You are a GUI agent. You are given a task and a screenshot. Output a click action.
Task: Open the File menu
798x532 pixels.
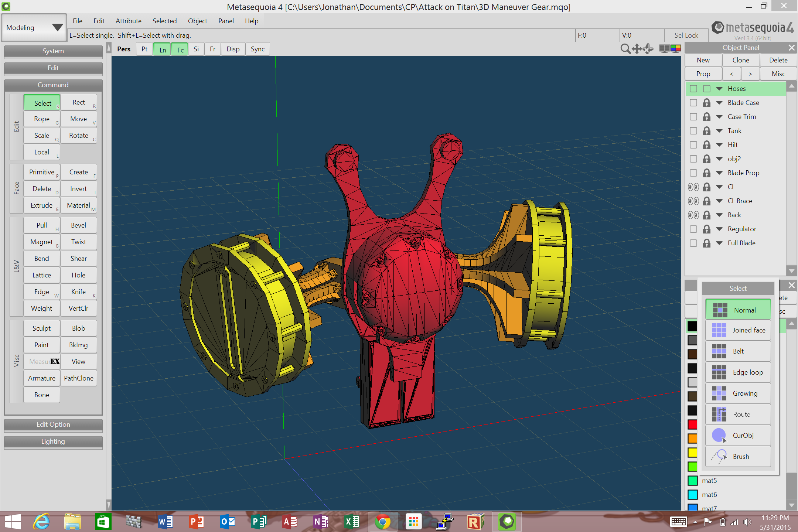point(78,21)
